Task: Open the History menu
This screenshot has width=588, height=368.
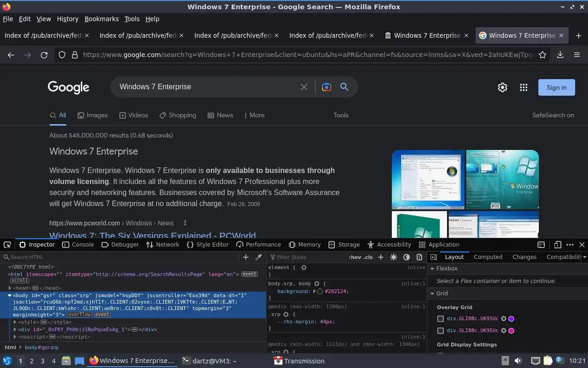Action: [68, 19]
